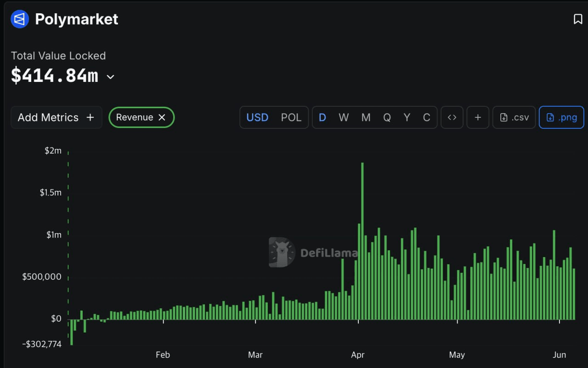This screenshot has height=368, width=588.
Task: Click the Mar x-axis label
Action: [x=255, y=355]
